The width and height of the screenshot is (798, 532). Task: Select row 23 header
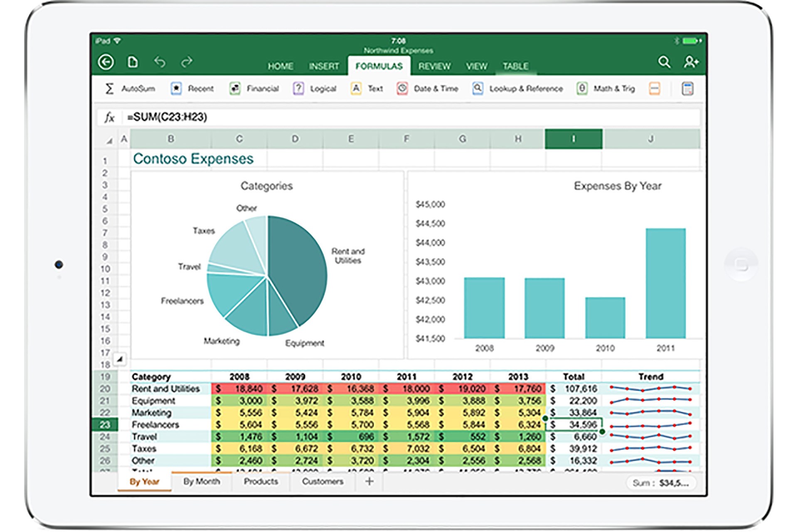pos(105,425)
